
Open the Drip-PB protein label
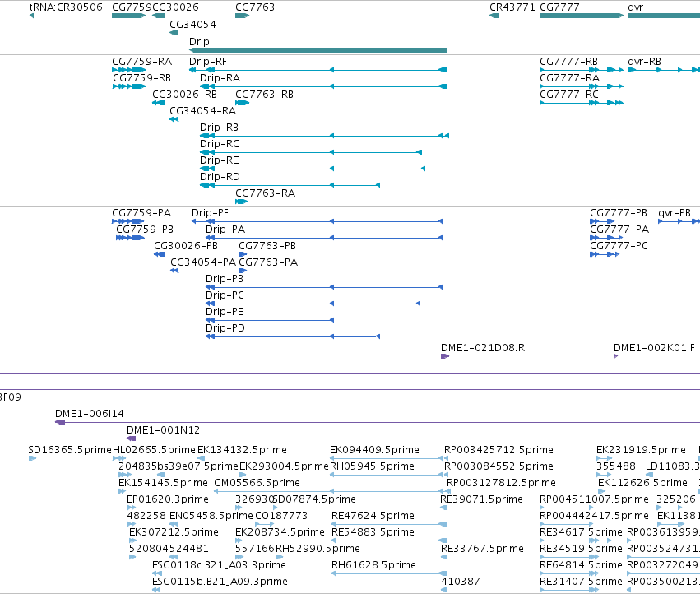click(224, 279)
